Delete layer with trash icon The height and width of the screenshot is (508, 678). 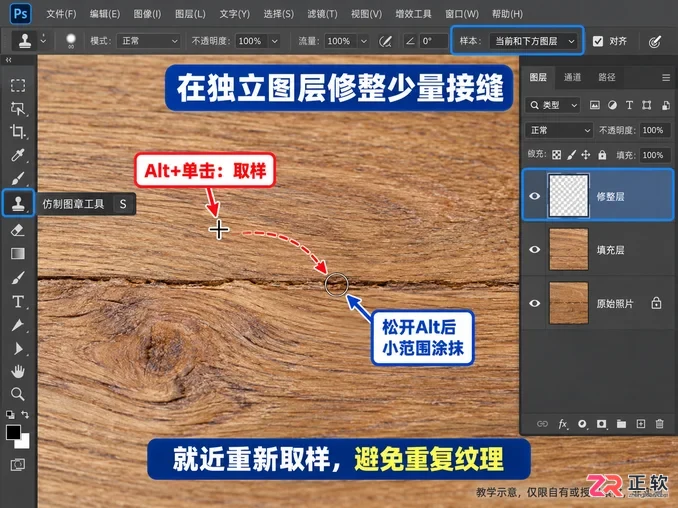coord(659,424)
